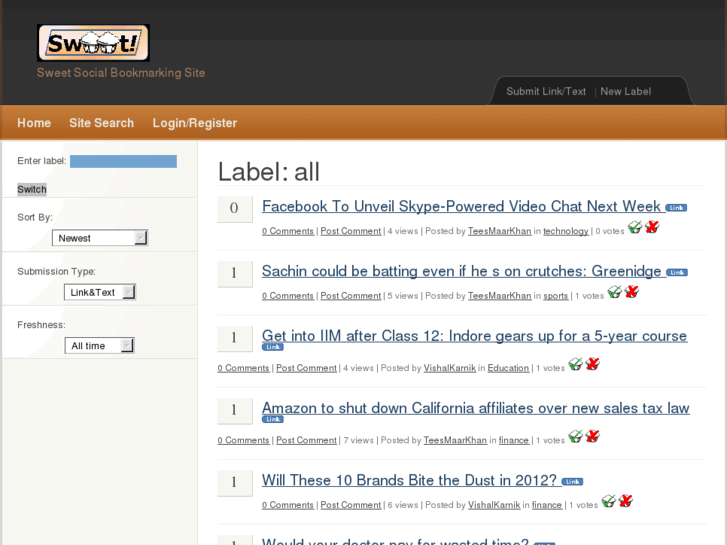The image size is (727, 545).
Task: Click Link badge beside Sachin headline
Action: click(x=677, y=273)
